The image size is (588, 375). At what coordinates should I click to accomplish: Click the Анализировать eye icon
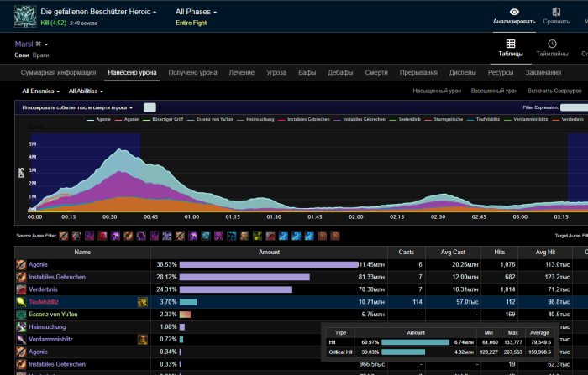click(514, 12)
